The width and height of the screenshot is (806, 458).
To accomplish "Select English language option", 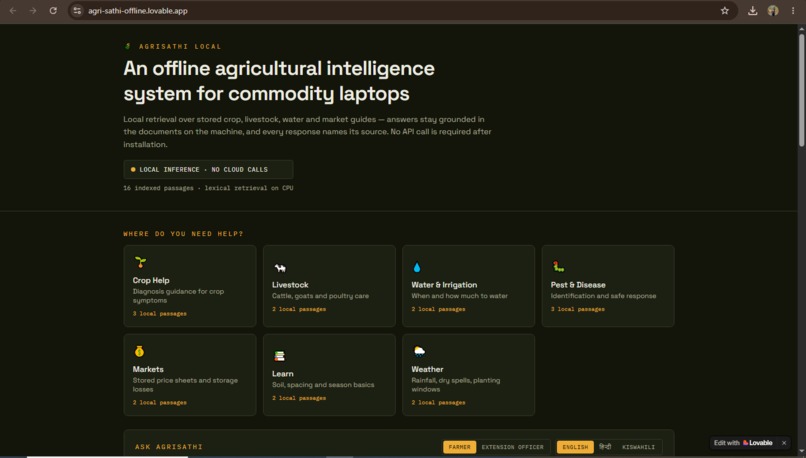I will tap(575, 447).
